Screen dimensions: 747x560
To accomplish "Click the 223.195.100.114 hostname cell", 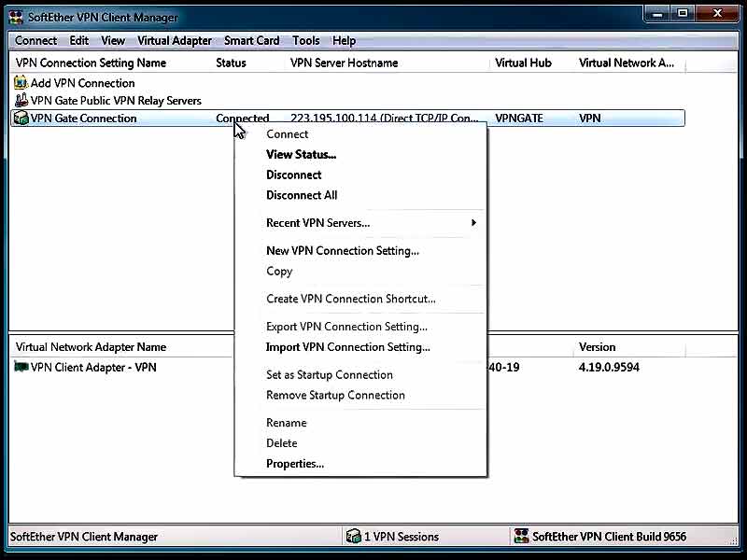I will 384,119.
